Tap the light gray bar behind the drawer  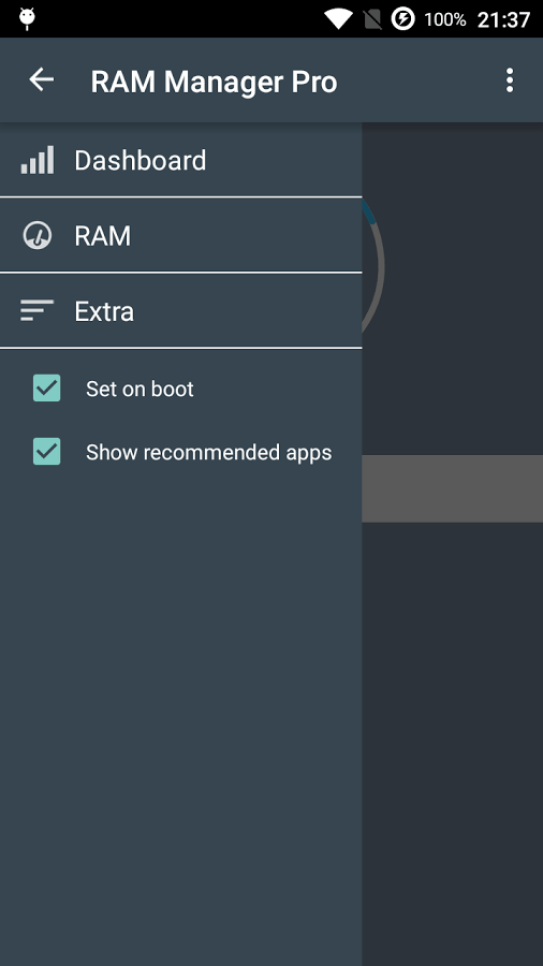coord(452,489)
